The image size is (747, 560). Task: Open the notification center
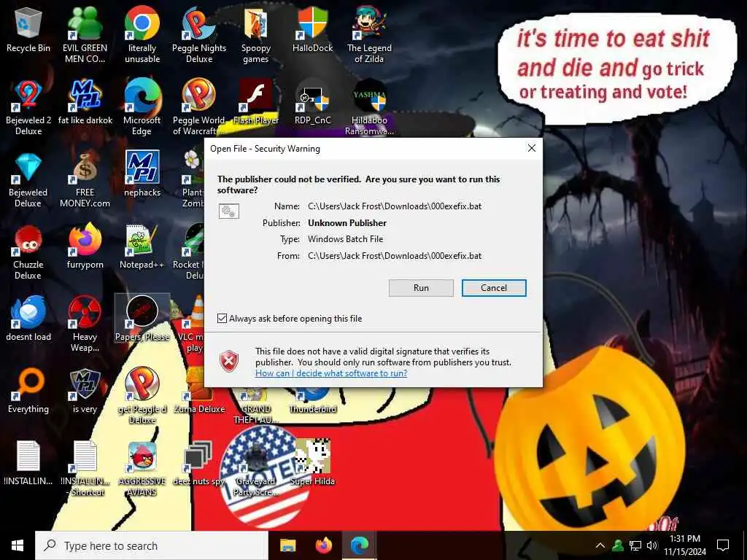coord(723,545)
